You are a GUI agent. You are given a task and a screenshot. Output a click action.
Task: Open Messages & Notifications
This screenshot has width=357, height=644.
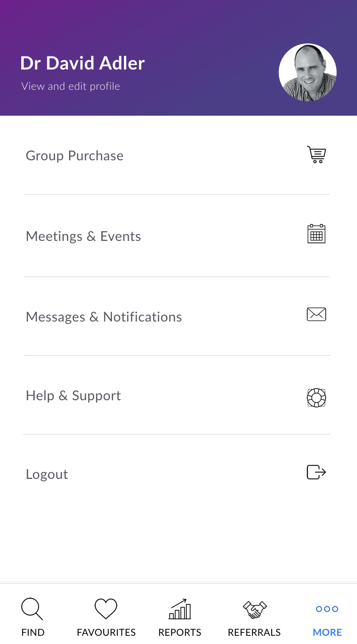click(x=177, y=317)
